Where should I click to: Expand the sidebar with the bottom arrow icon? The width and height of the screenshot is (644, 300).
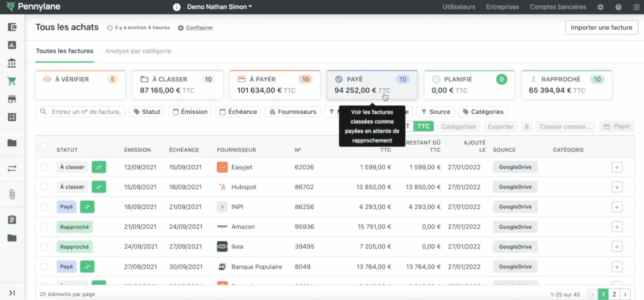pyautogui.click(x=12, y=293)
